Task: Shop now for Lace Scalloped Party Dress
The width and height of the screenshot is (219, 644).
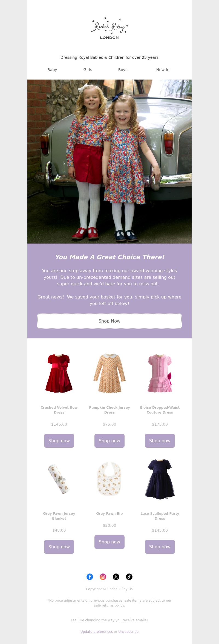Action: tap(160, 547)
